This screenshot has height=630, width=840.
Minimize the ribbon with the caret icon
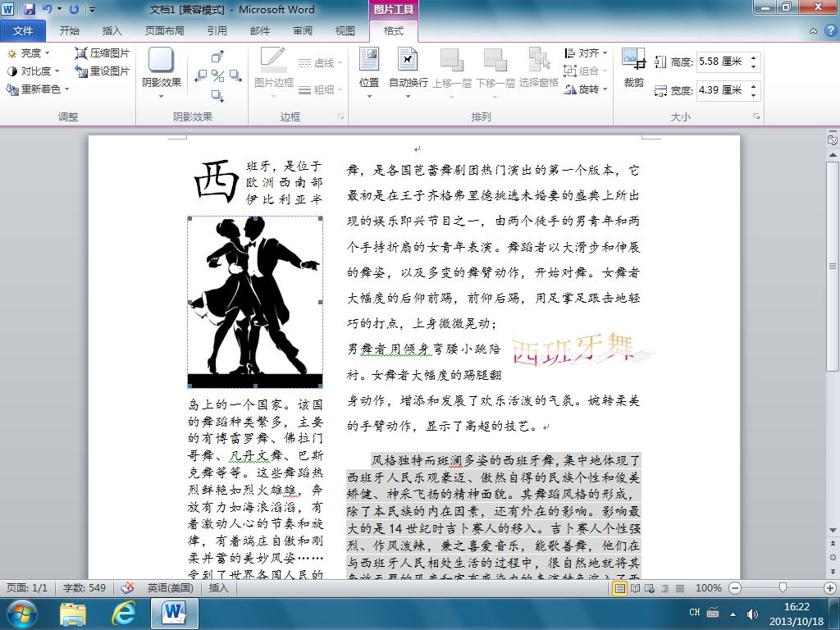coord(813,31)
